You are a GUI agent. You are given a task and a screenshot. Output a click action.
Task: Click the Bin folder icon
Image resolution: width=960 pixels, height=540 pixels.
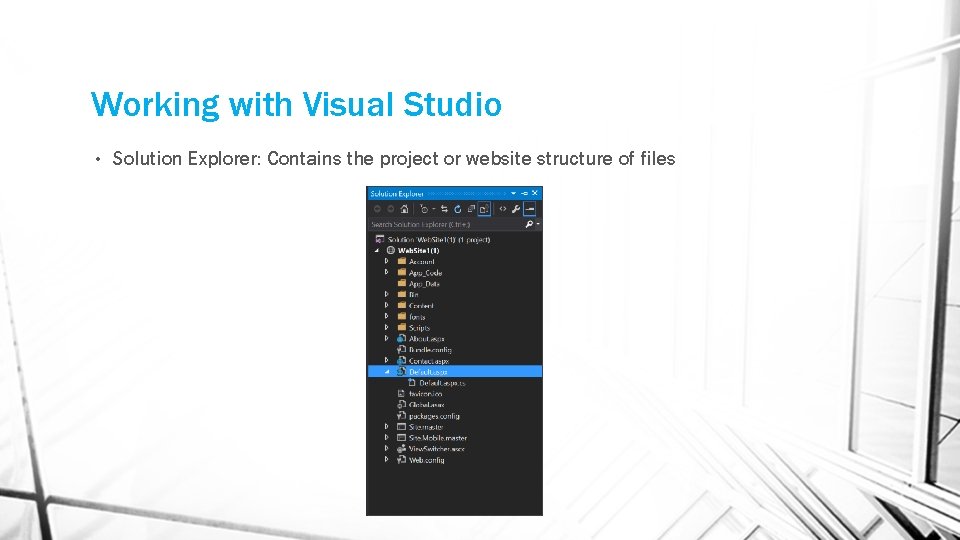(x=402, y=294)
